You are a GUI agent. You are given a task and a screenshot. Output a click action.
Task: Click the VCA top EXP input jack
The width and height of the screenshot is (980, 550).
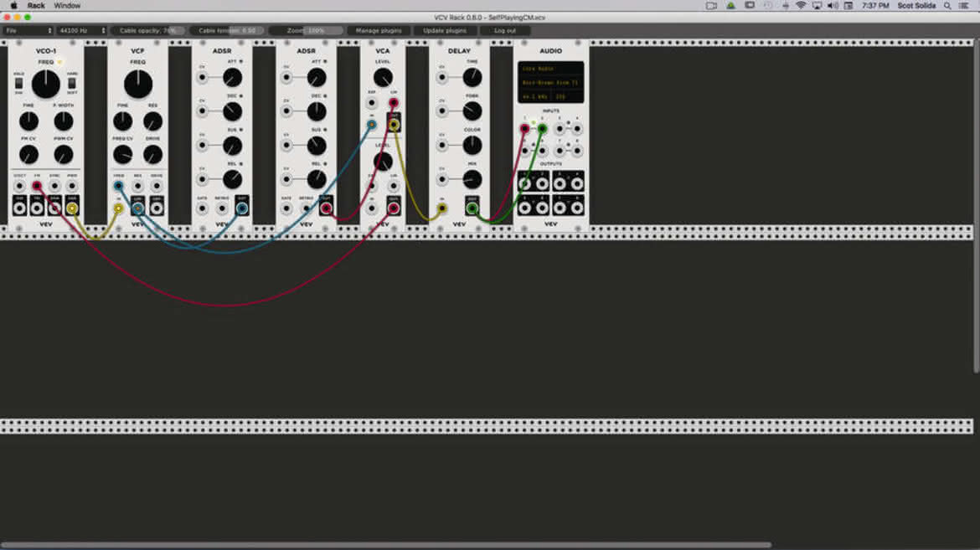point(371,102)
